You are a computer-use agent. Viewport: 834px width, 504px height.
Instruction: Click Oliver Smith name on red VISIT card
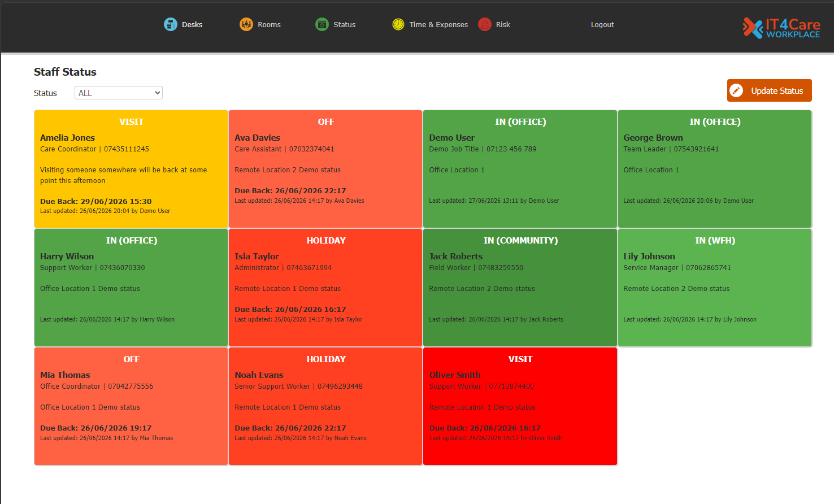[455, 375]
